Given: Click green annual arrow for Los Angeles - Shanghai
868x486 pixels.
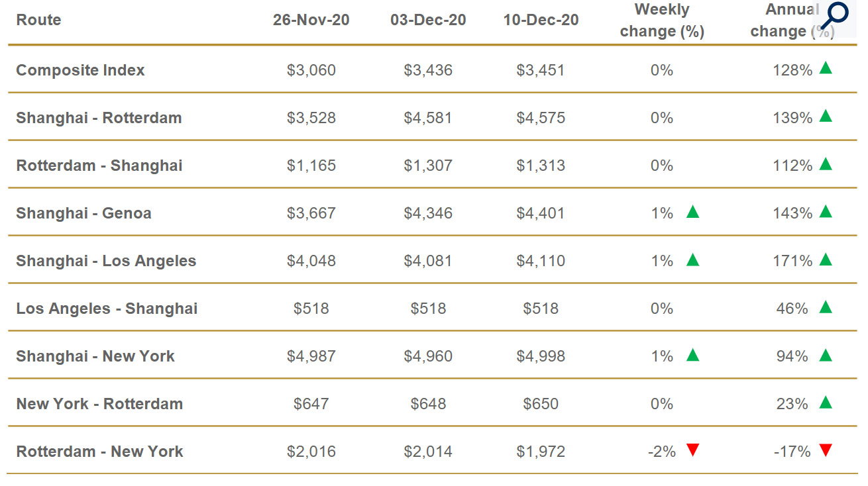Looking at the screenshot, I should tap(825, 307).
